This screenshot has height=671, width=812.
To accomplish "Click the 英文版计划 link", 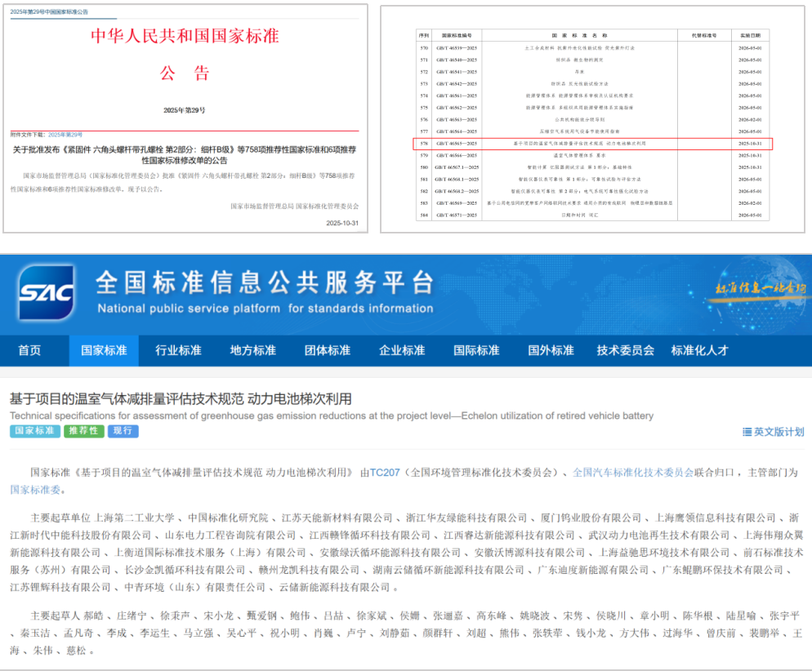I will [779, 432].
